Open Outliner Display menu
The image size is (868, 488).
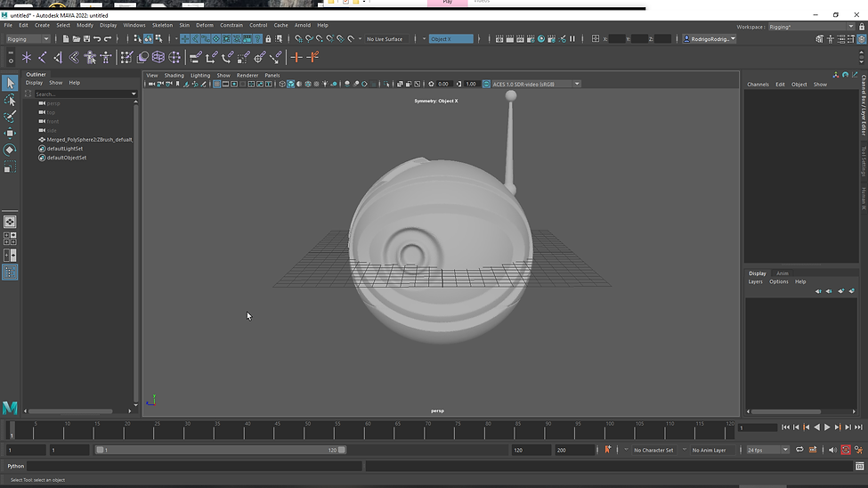click(x=34, y=83)
